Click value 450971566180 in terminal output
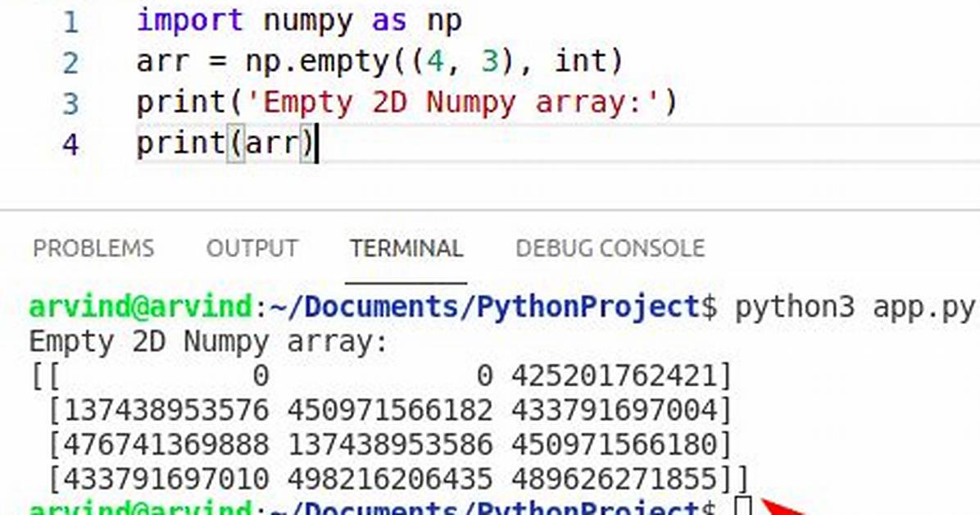The height and width of the screenshot is (515, 980). 615,444
